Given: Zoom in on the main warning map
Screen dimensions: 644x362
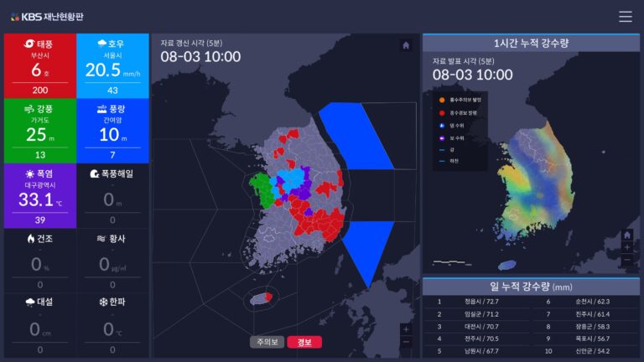Looking at the screenshot, I should pos(406,329).
